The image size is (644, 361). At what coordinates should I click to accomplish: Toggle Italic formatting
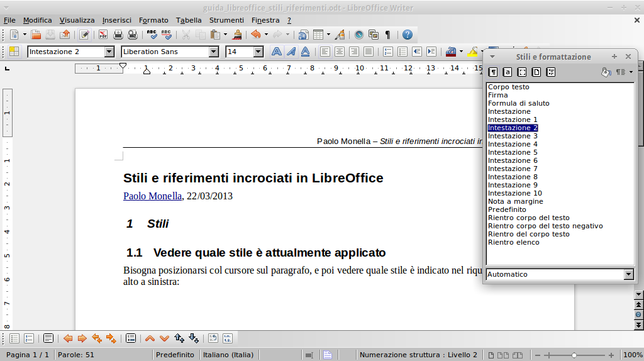[291, 52]
